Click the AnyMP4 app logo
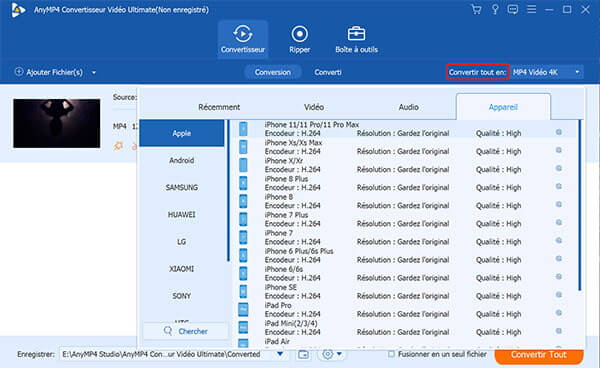Viewport: 600px width, 368px height. (18, 10)
